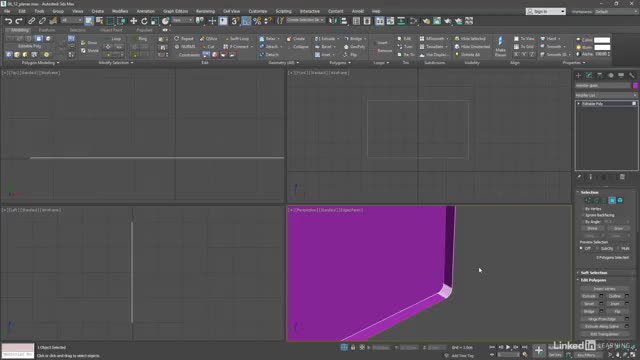Select the Unlink Selection icon
The image size is (640, 360).
(42, 21)
